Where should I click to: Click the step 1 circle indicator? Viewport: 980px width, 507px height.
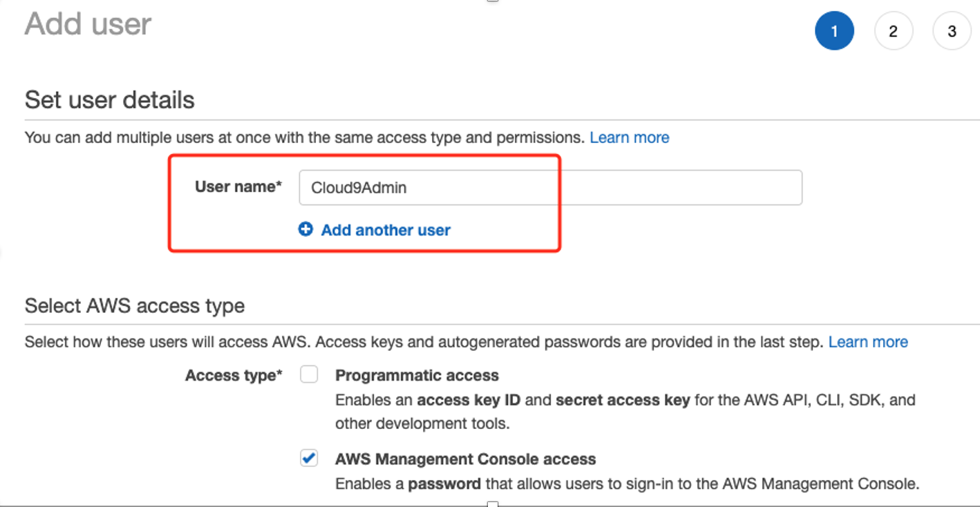(834, 31)
